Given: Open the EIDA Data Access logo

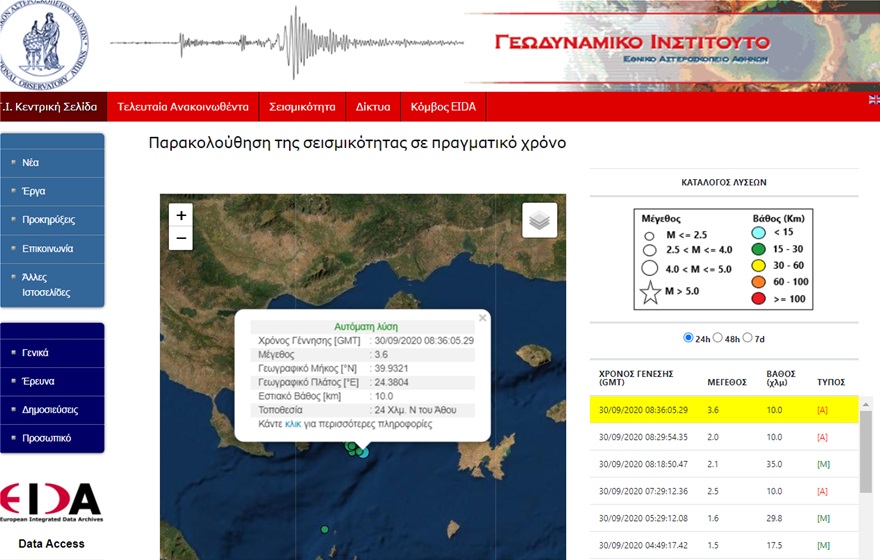Looking at the screenshot, I should (51, 515).
